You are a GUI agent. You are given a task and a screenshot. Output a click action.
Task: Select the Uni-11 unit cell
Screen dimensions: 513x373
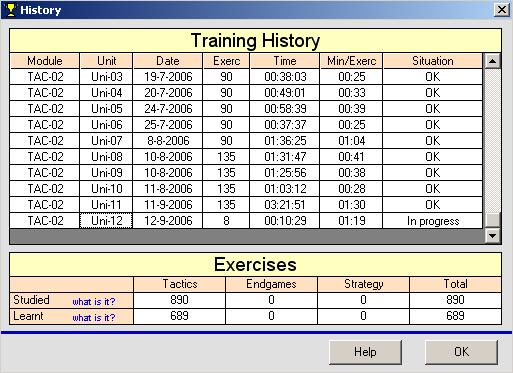click(107, 205)
